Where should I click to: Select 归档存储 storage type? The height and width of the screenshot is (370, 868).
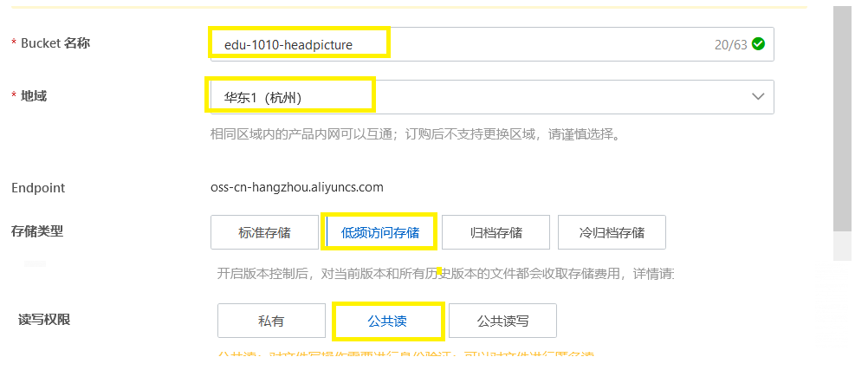[496, 232]
